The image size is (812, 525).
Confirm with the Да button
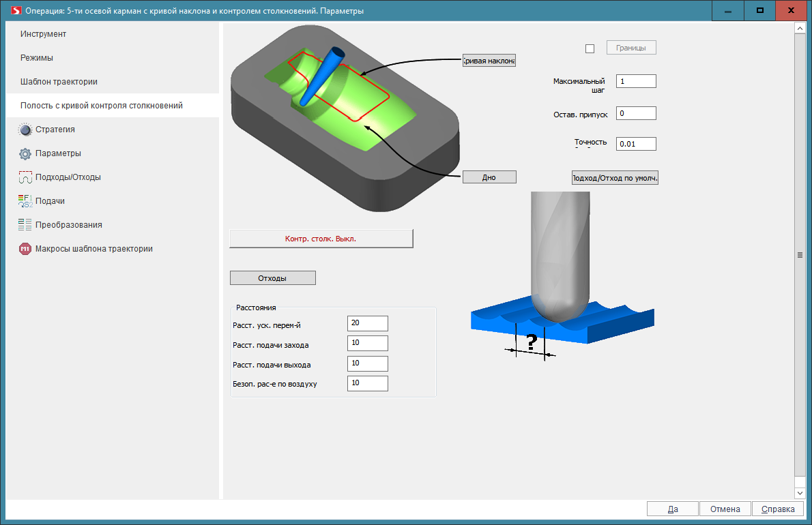coord(673,509)
